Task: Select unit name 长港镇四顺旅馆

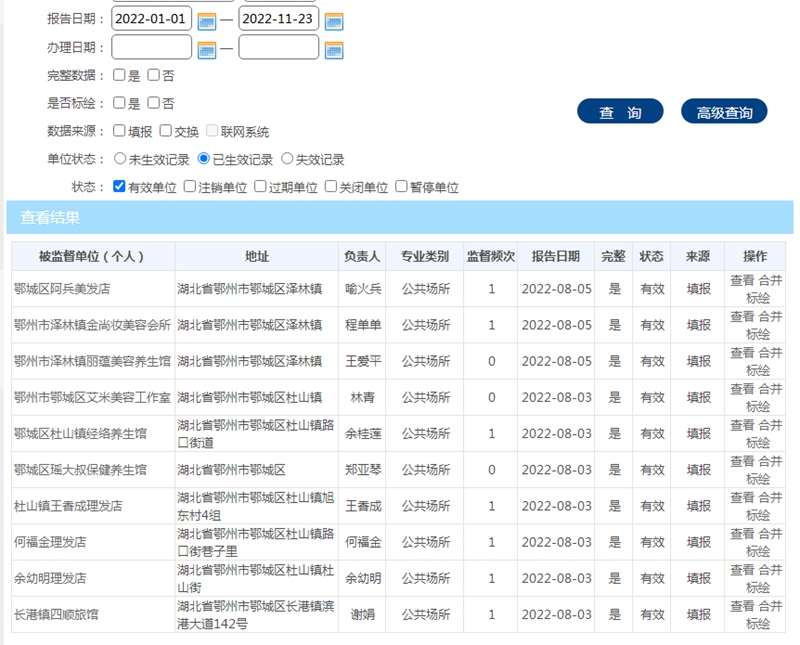Action: coord(56,615)
